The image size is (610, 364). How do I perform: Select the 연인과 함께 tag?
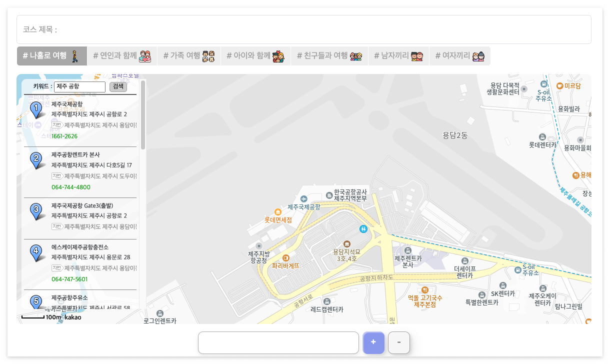click(122, 56)
